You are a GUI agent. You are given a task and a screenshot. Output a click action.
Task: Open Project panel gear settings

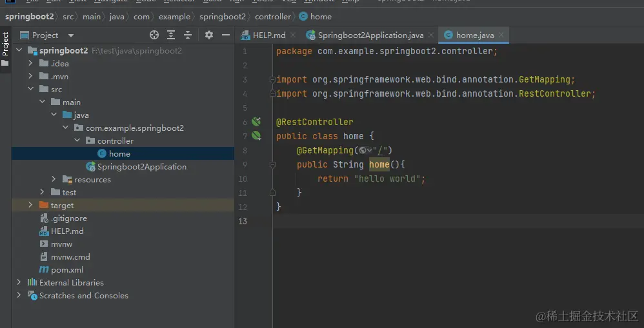click(209, 35)
